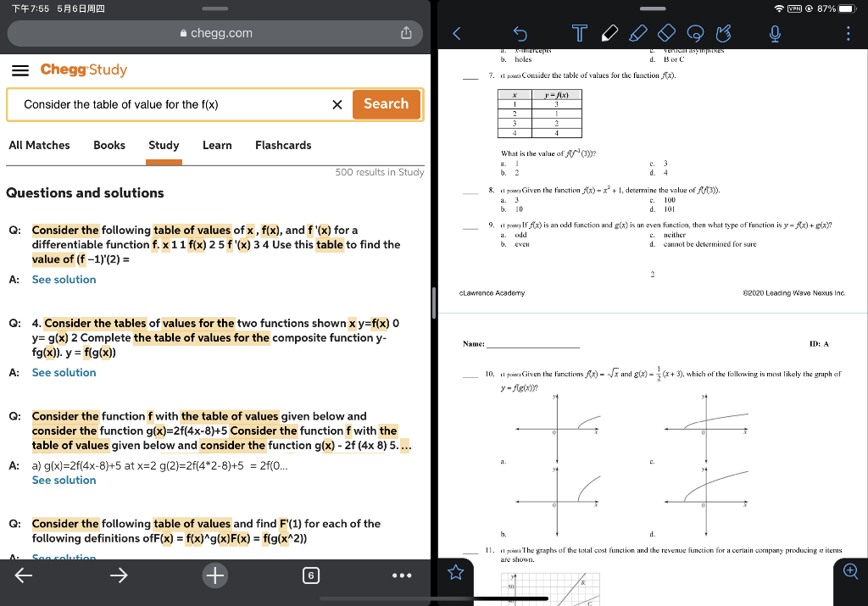Tap the left window multitasking pill handle
The height and width of the screenshot is (606, 868).
tap(214, 8)
